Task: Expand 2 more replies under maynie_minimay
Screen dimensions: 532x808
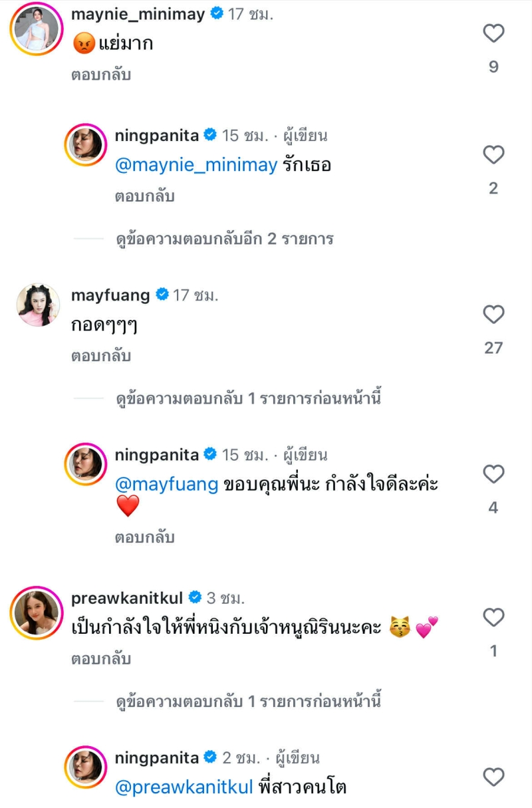Action: [224, 239]
